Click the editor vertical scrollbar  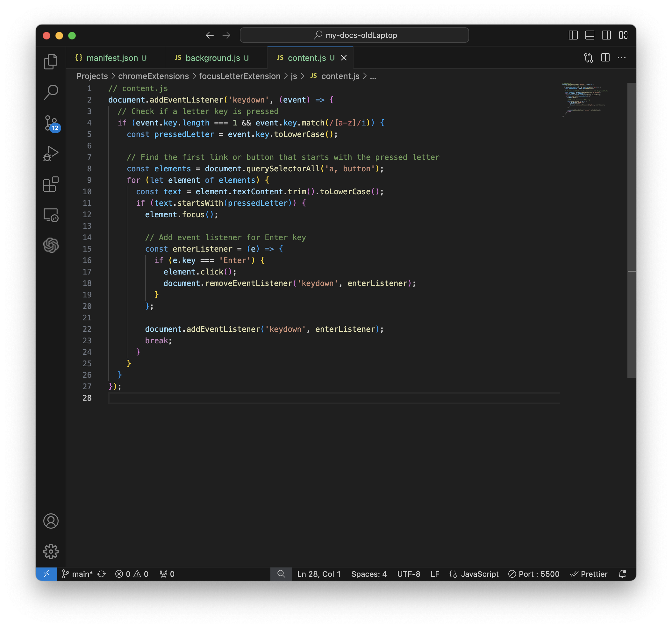point(632,230)
